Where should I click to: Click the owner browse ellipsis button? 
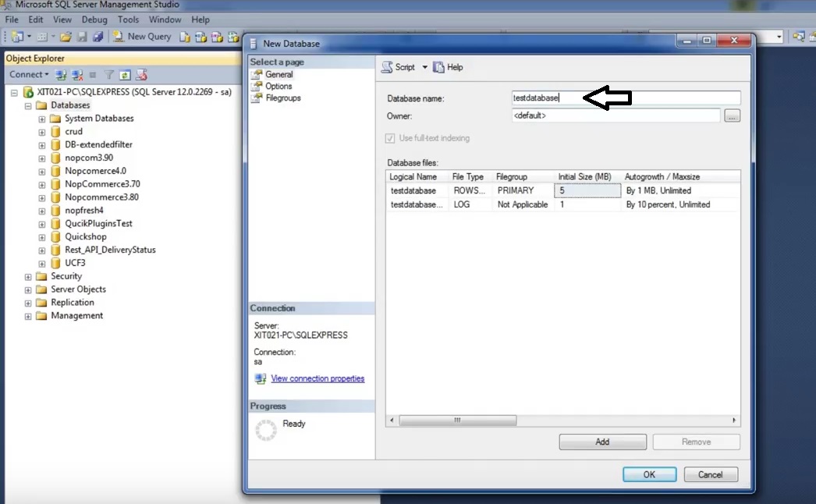coord(733,115)
